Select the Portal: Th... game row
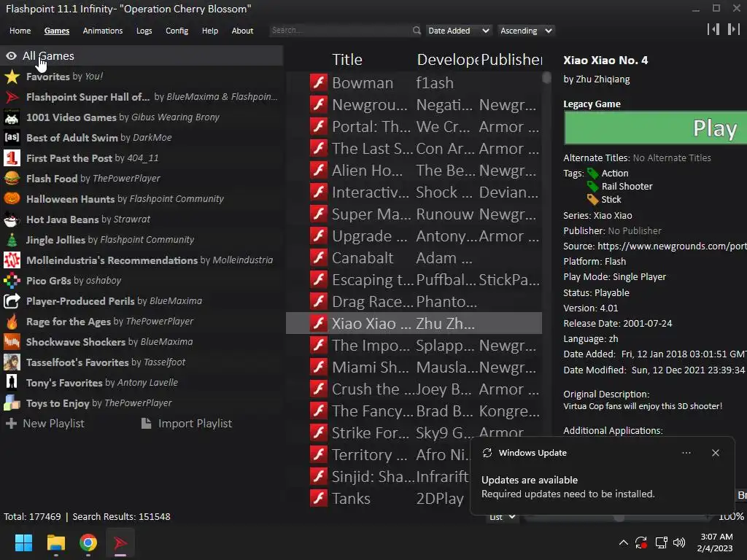 [x=414, y=127]
